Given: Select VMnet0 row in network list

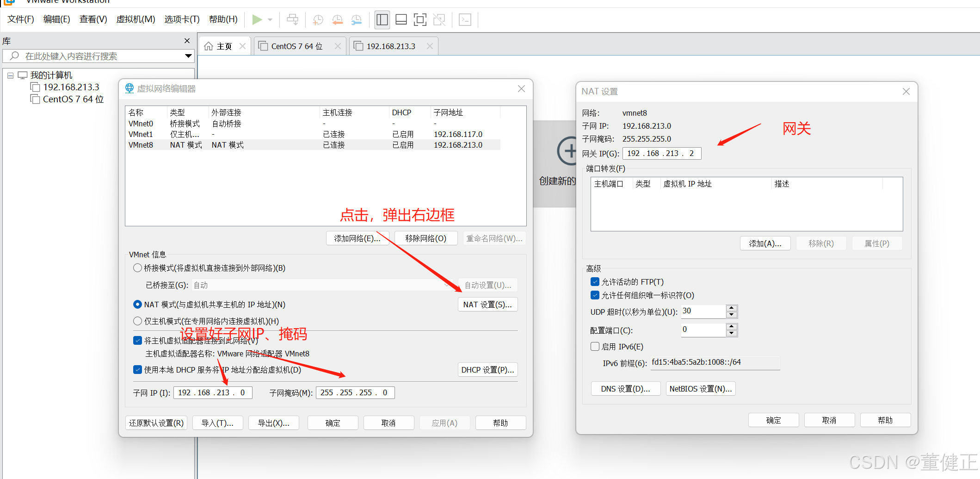Looking at the screenshot, I should 314,124.
